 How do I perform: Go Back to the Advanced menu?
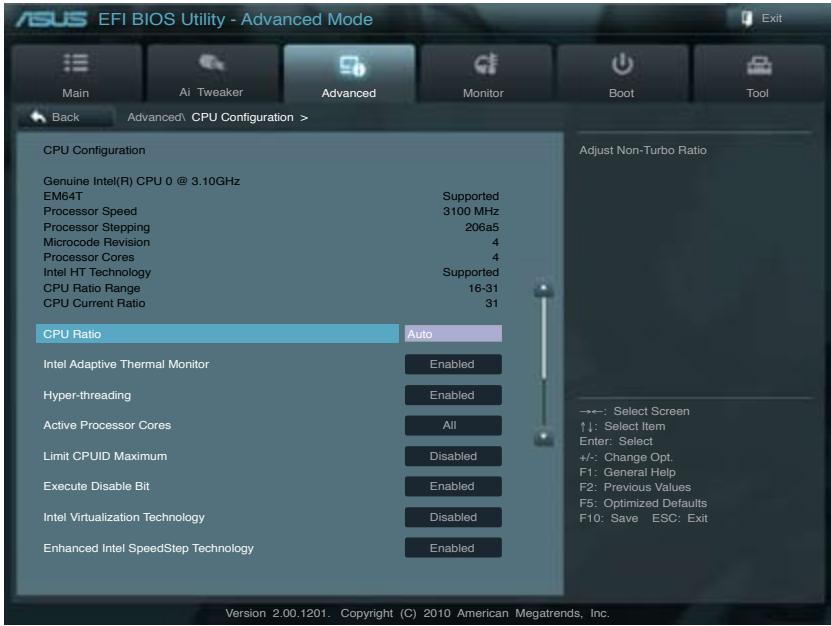click(x=65, y=117)
